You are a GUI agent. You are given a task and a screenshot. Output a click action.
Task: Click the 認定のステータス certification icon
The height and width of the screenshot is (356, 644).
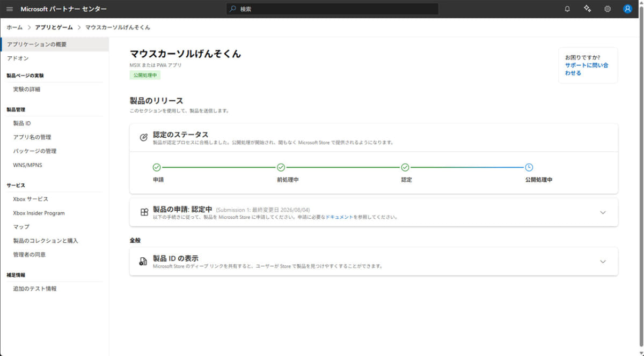(143, 137)
